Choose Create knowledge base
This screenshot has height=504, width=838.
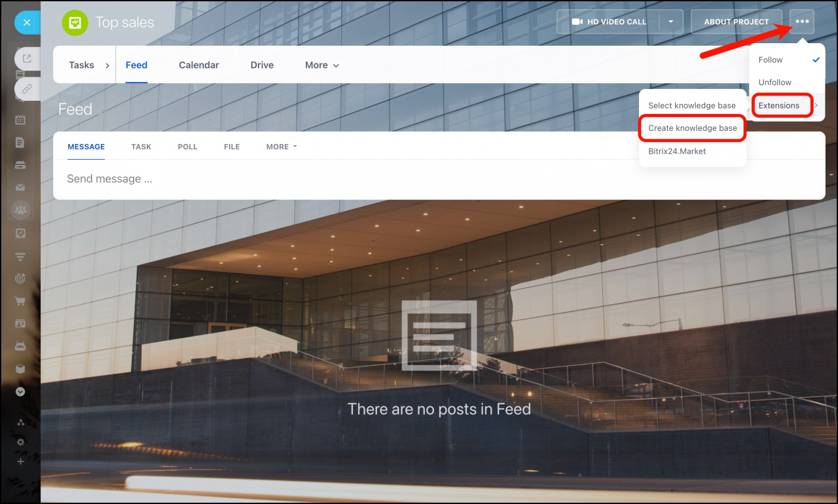(x=692, y=128)
